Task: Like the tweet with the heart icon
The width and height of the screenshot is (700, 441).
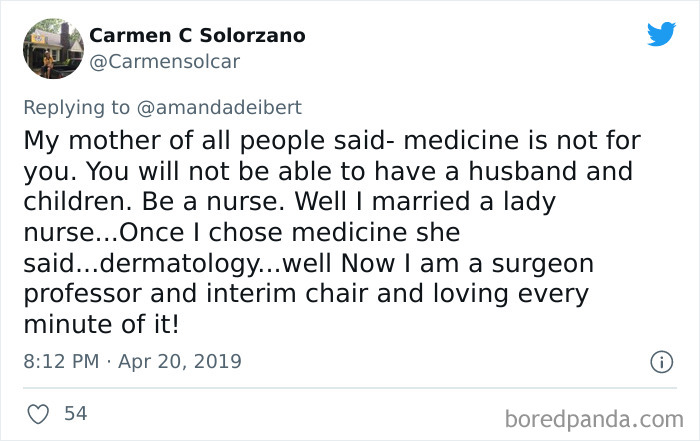Action: coord(36,411)
